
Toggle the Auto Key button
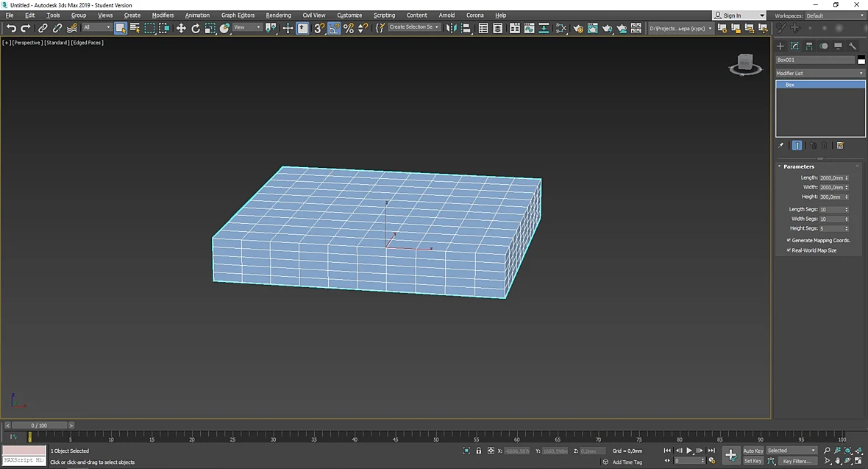753,451
